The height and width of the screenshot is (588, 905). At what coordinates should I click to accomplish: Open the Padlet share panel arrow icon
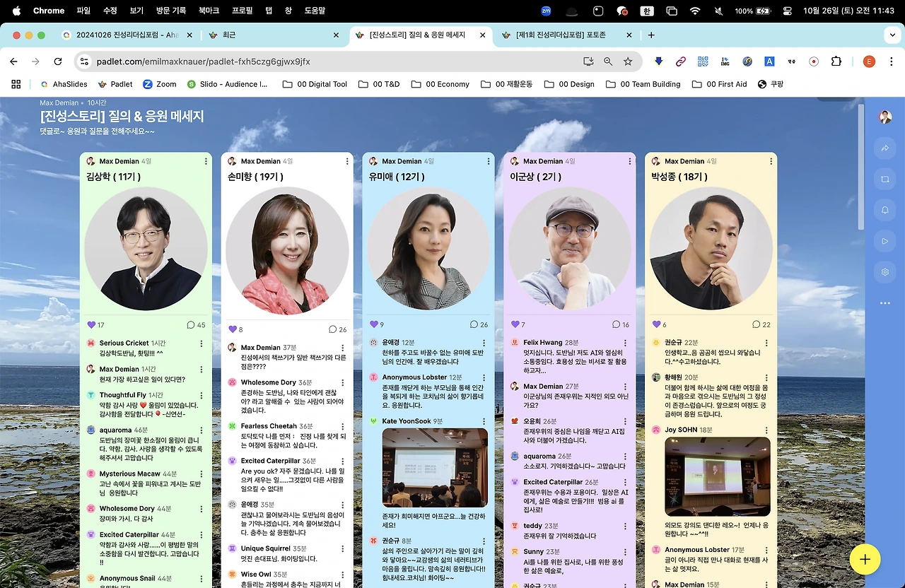(x=884, y=148)
